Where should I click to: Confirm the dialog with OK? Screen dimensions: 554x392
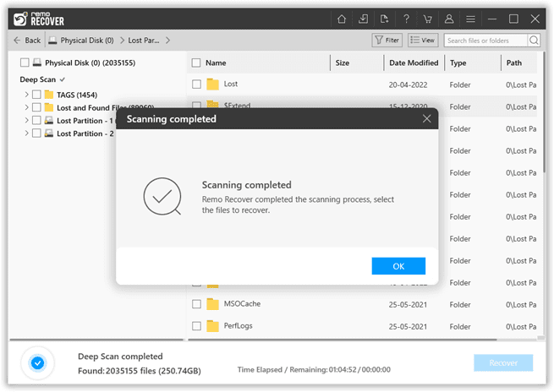click(x=398, y=266)
